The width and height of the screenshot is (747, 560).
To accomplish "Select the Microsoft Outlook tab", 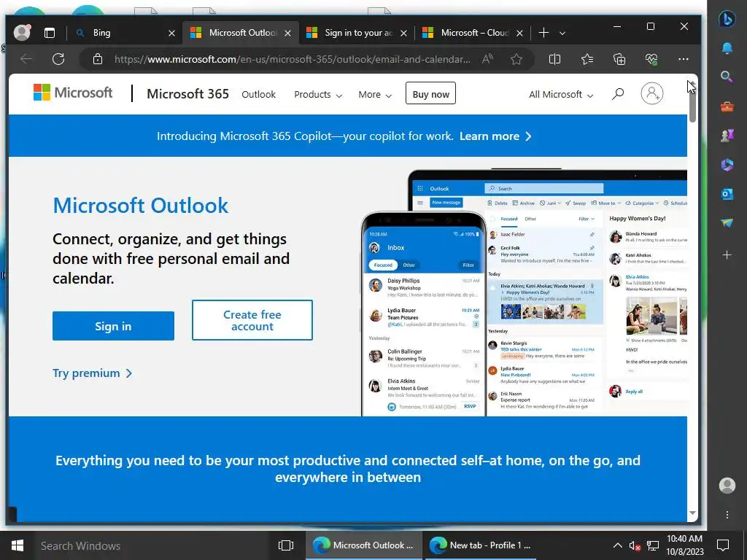I will click(242, 33).
